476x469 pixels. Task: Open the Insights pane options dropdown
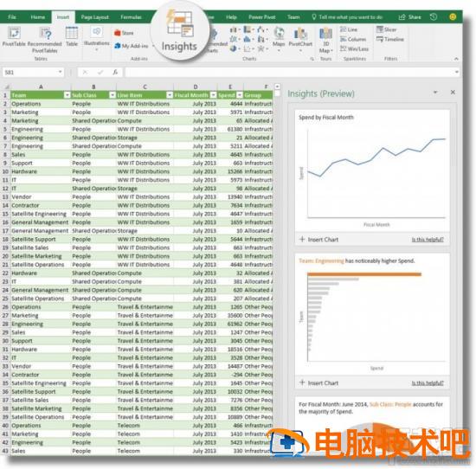coord(435,92)
